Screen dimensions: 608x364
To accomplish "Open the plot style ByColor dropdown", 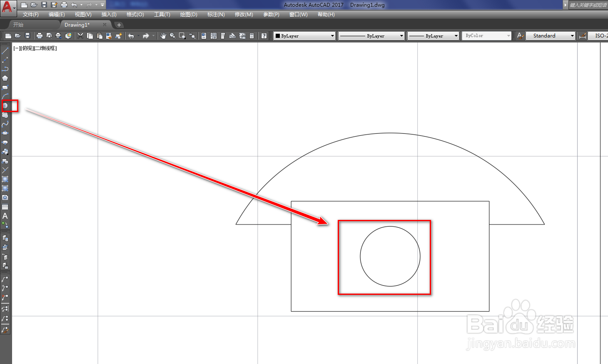I will point(486,36).
